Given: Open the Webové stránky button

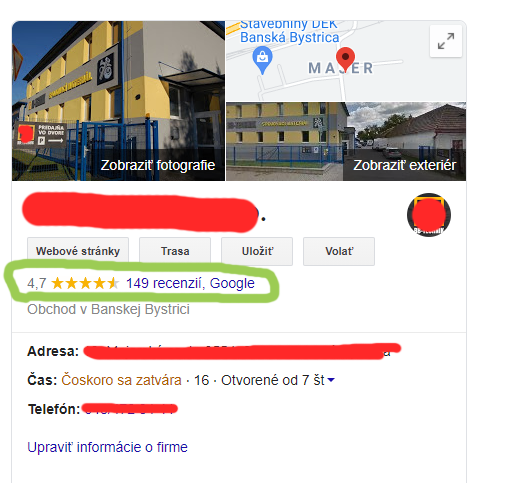Looking at the screenshot, I should tap(78, 251).
